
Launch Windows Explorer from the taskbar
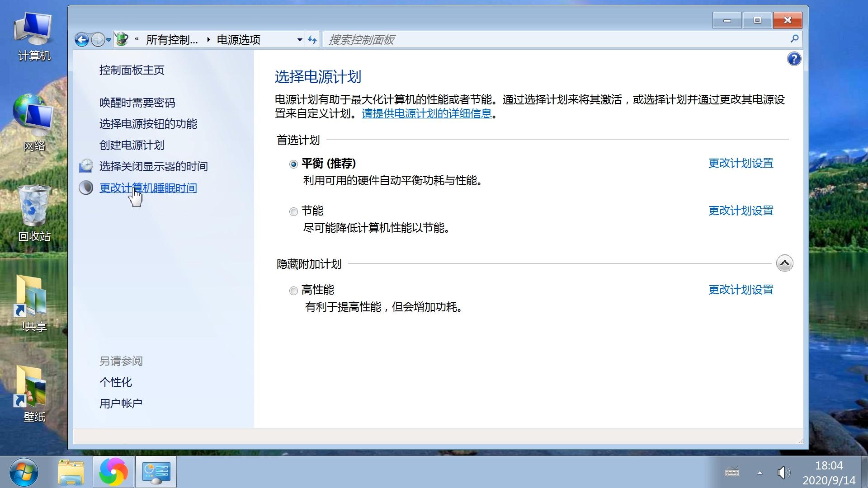point(71,471)
